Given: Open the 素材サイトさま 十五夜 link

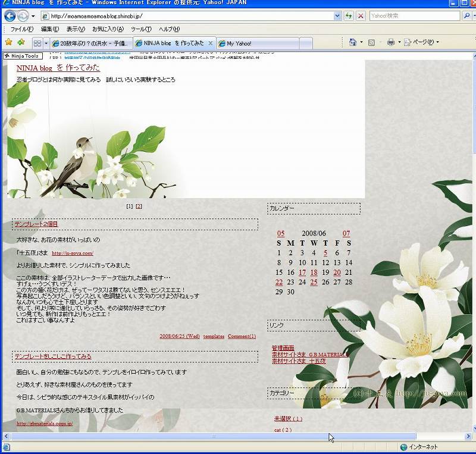Looking at the screenshot, I should point(299,361).
